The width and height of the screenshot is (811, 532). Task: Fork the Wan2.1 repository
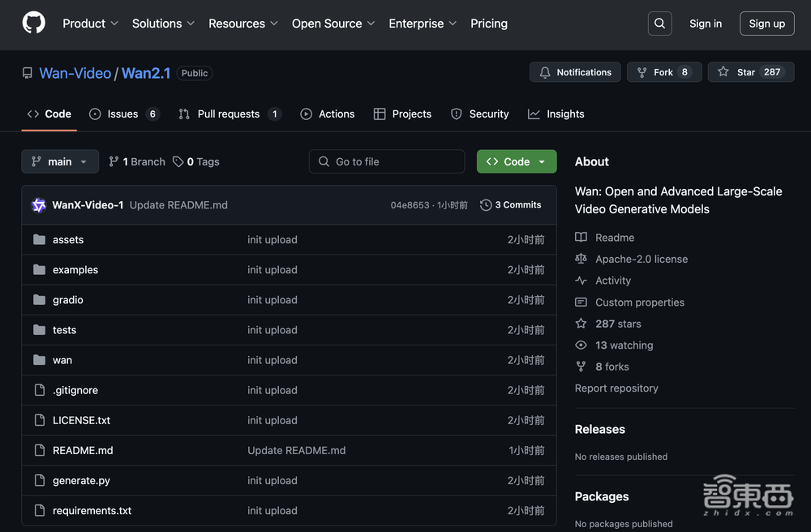[663, 72]
